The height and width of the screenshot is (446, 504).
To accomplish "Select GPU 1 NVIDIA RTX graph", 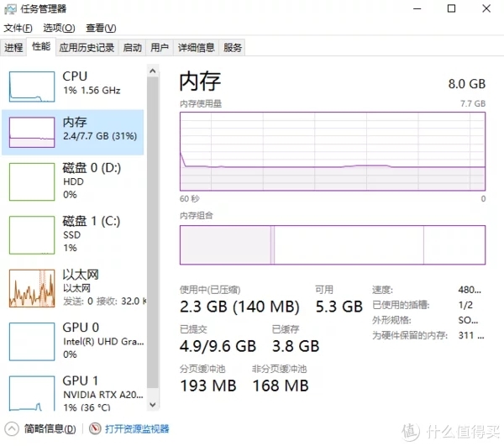I will click(x=32, y=394).
